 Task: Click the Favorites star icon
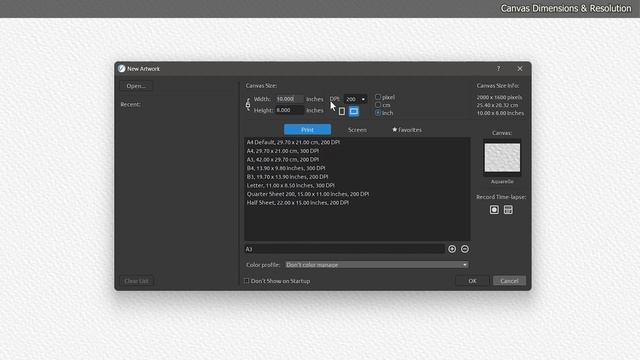point(394,129)
